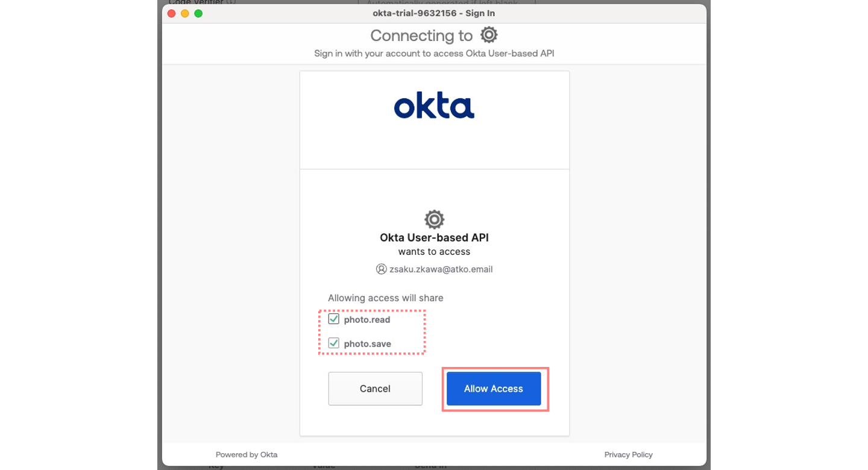Click the Okta User-based API heading
868x470 pixels.
click(434, 237)
